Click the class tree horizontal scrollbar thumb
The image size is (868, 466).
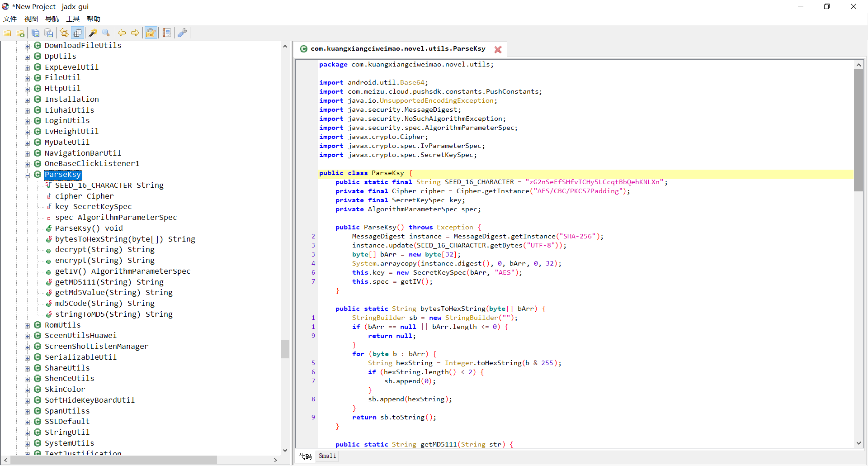113,460
